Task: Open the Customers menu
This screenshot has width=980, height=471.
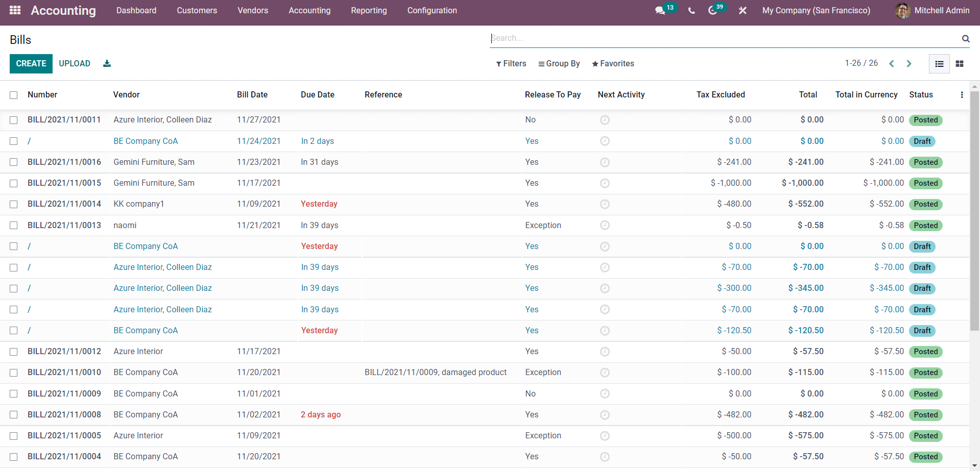Action: coord(197,11)
